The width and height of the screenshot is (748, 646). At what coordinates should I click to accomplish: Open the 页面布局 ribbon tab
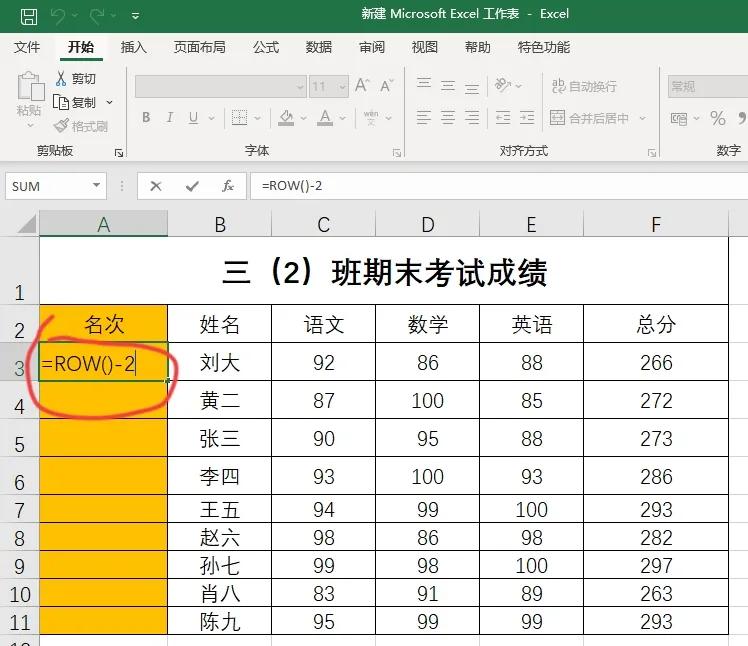(199, 47)
